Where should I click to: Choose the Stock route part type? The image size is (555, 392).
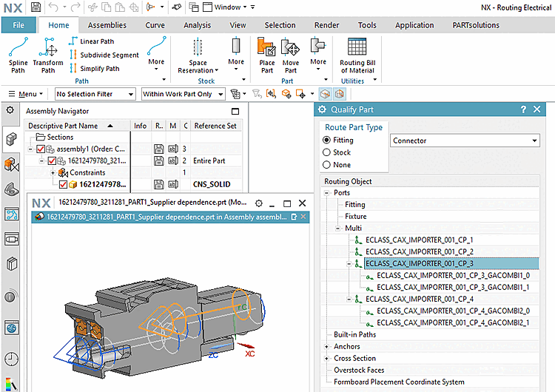pos(327,152)
